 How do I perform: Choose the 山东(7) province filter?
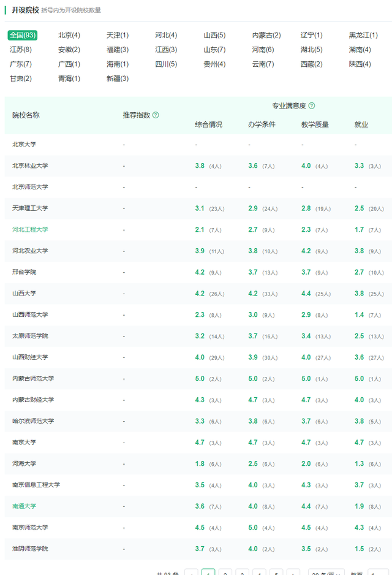(x=215, y=50)
